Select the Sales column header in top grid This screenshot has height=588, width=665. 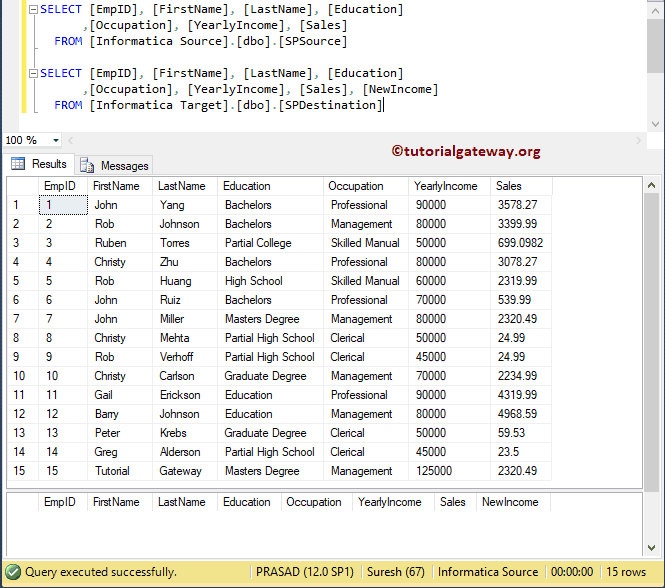pos(508,186)
